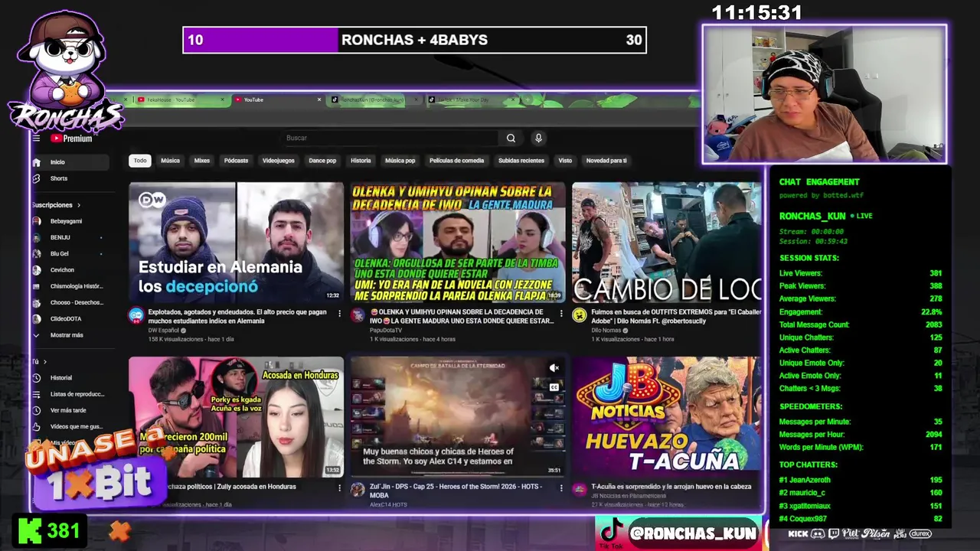Viewport: 980px width, 551px height.
Task: Select the Dance pop filter chip
Action: (x=322, y=161)
